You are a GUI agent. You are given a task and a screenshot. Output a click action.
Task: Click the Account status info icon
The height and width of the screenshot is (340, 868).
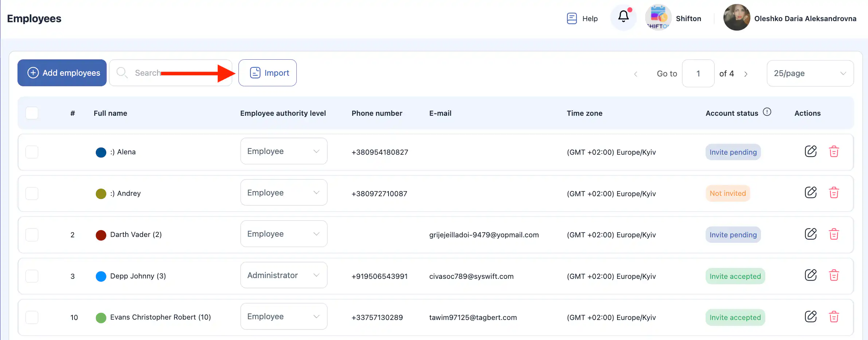pos(767,112)
